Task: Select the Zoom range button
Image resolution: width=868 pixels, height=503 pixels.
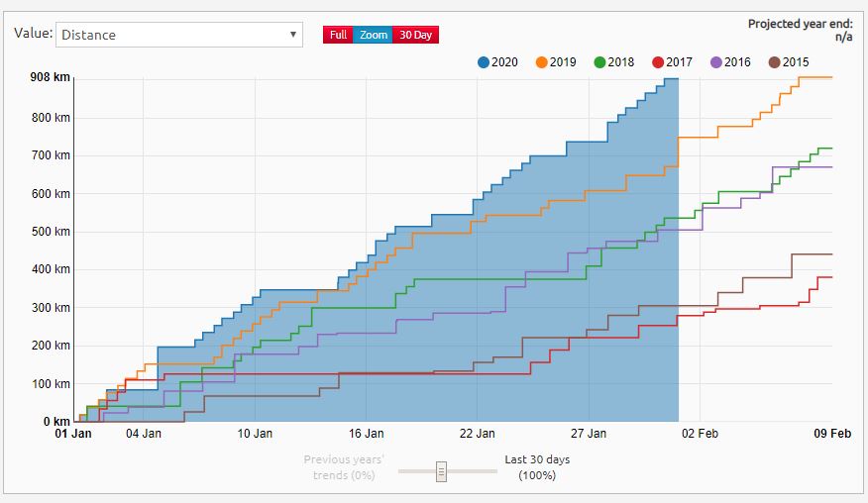Action: [373, 35]
